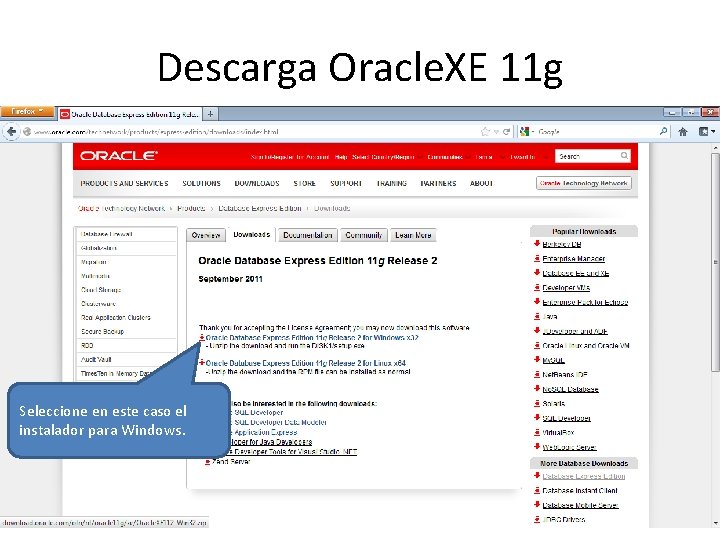
Task: Click the download icon next to Developer VMs
Action: click(x=536, y=287)
